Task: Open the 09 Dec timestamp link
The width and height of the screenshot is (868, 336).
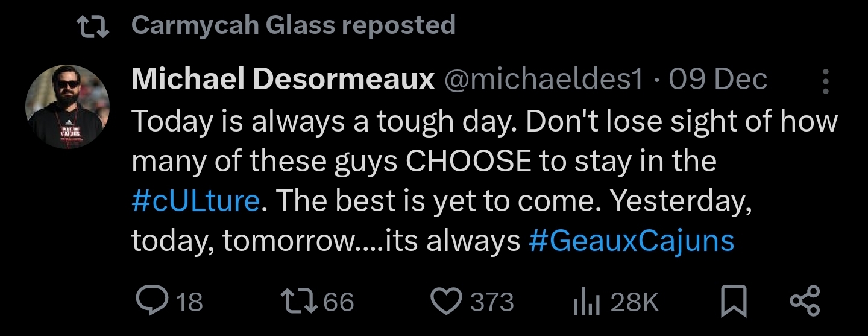Action: 718,79
